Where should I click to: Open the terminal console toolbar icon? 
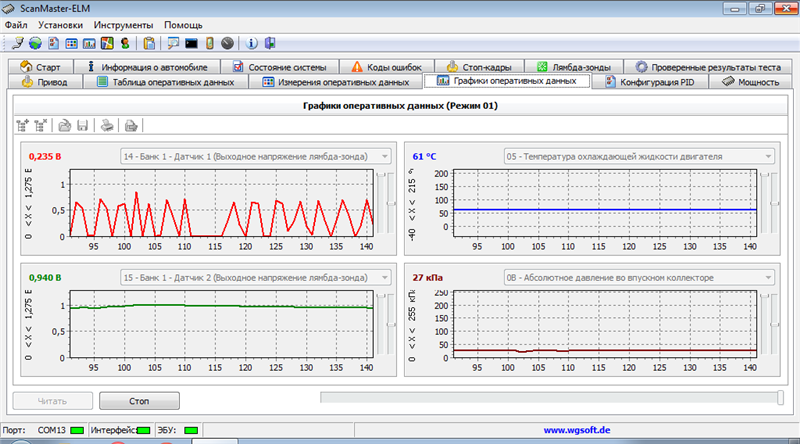point(191,43)
